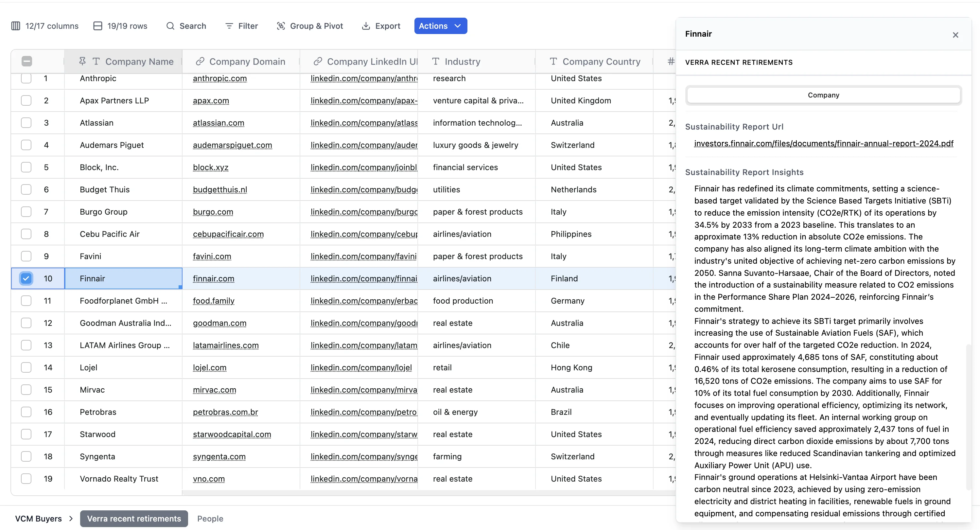Select the Verra recent retirements tab
Image resolution: width=980 pixels, height=530 pixels.
point(134,519)
